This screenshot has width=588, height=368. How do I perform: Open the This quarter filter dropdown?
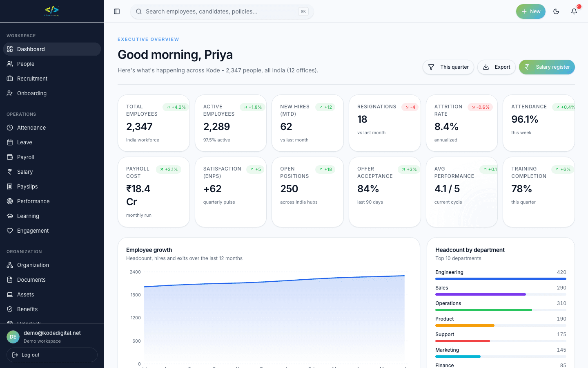click(448, 67)
